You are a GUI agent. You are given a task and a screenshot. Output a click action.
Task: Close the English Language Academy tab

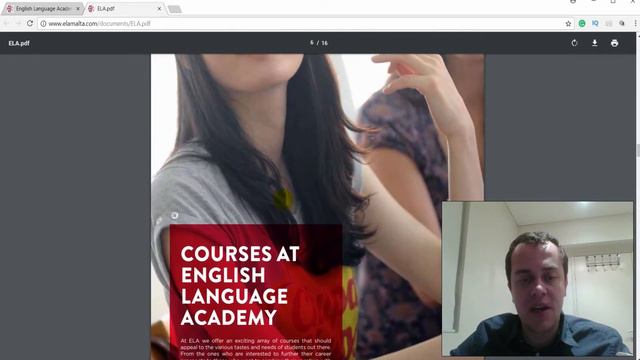78,9
